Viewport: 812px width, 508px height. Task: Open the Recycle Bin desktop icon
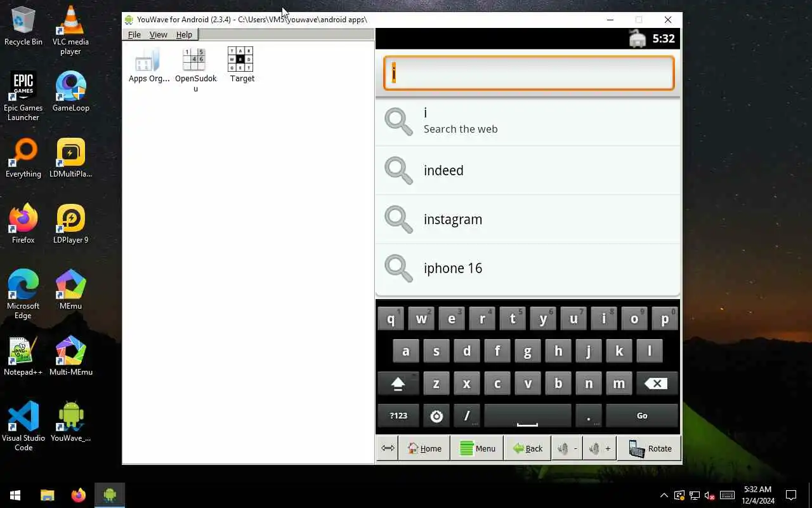coord(23,27)
